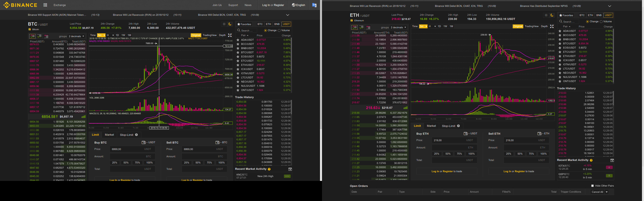Click the pink down-arrow beside IOTX/BTC activity
Viewport: 644px width, 201px height.
[609, 167]
